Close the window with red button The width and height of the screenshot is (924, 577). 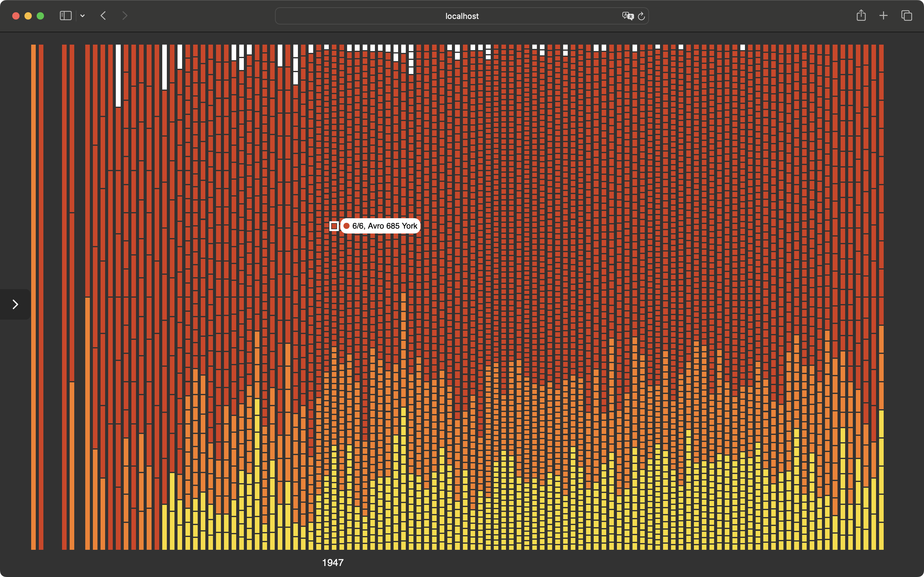pyautogui.click(x=16, y=16)
